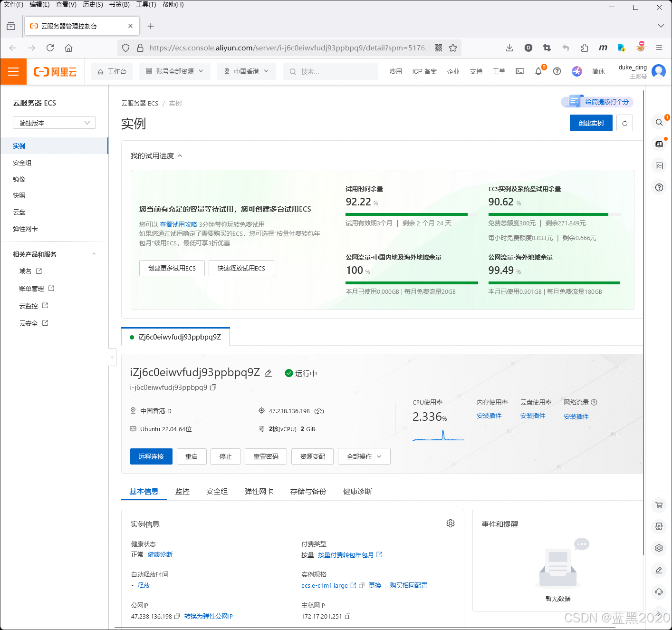672x630 pixels.
Task: Open the browser extensions puzzle icon
Action: (x=585, y=48)
